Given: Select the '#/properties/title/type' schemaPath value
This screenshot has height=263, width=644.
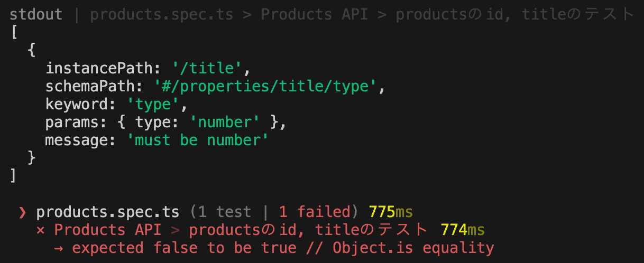Looking at the screenshot, I should click(x=265, y=87).
